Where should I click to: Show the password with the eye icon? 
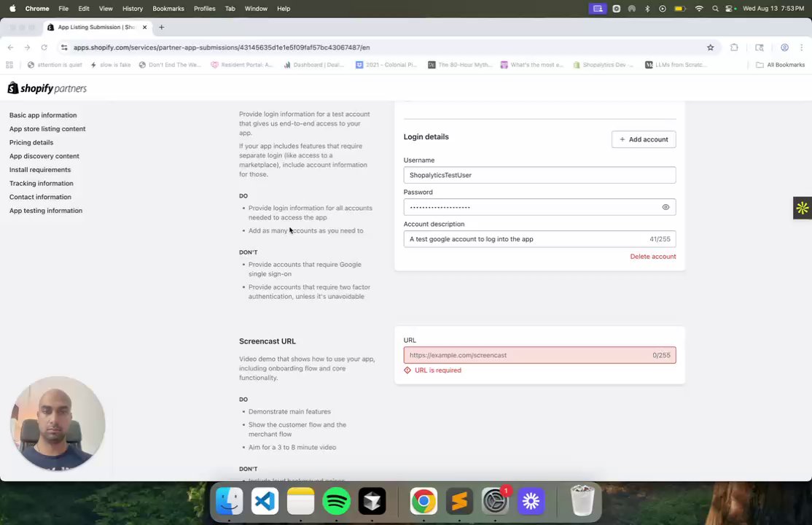pos(665,207)
